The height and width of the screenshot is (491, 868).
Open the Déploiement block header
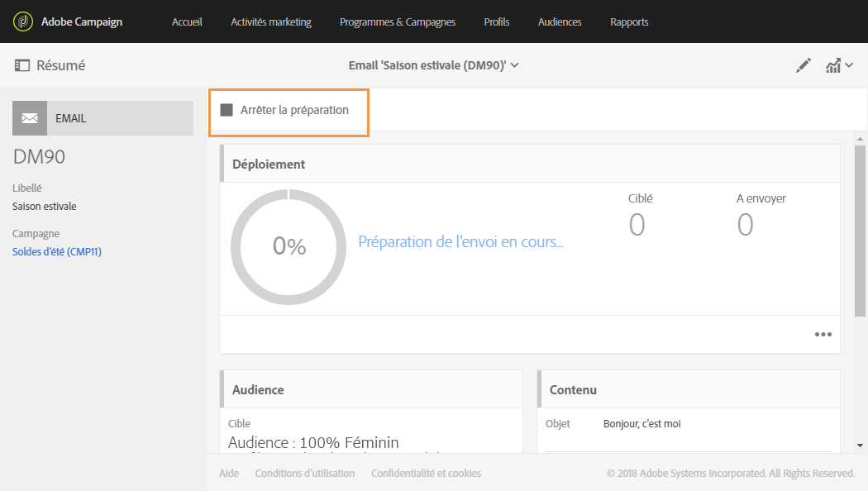tap(530, 164)
